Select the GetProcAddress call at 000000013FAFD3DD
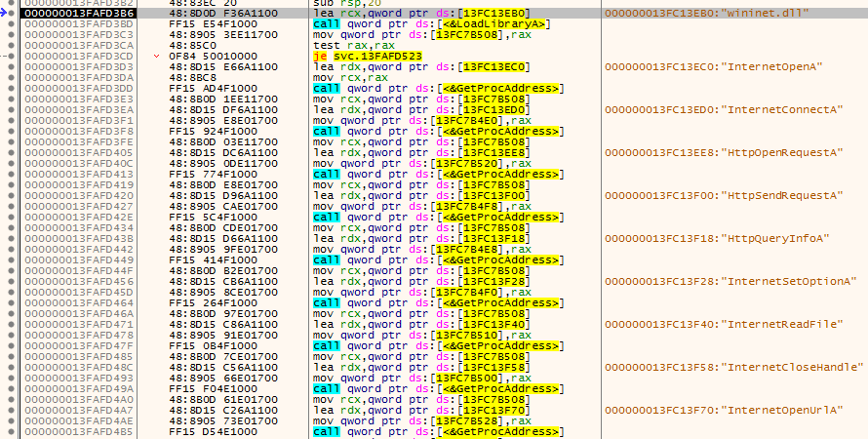Image resolution: width=868 pixels, height=439 pixels. 439,88
